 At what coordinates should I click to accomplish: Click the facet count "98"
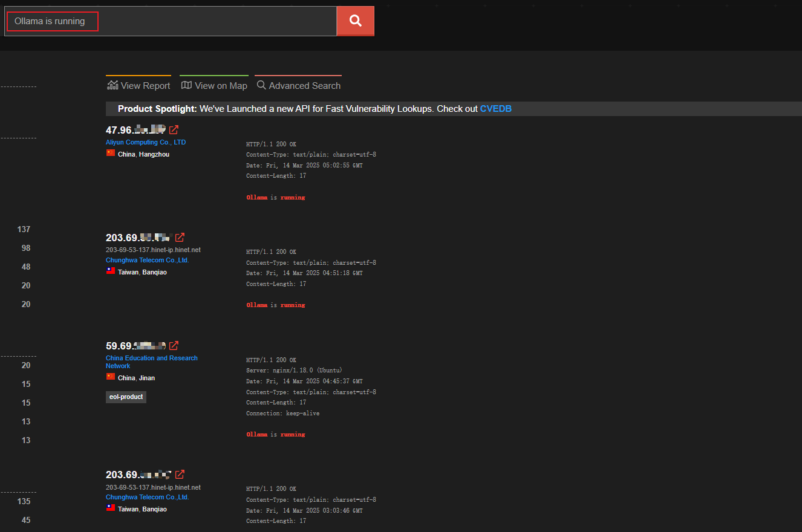pos(26,248)
